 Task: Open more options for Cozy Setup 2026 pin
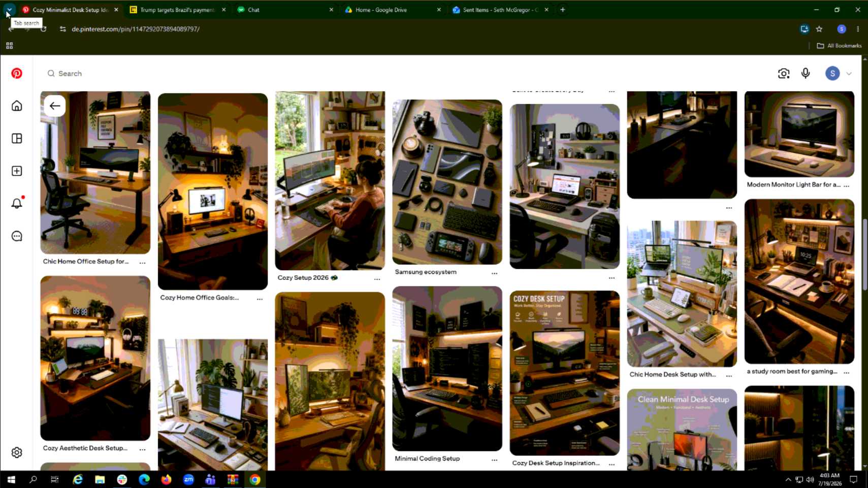click(x=377, y=279)
